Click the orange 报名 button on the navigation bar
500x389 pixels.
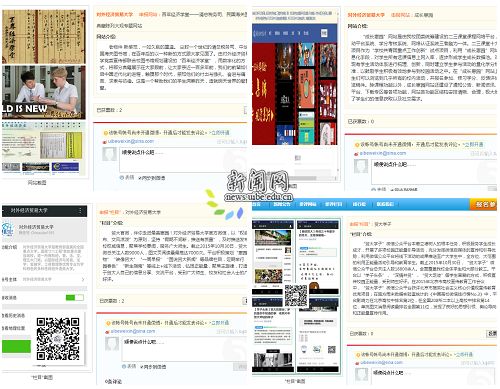(483, 204)
